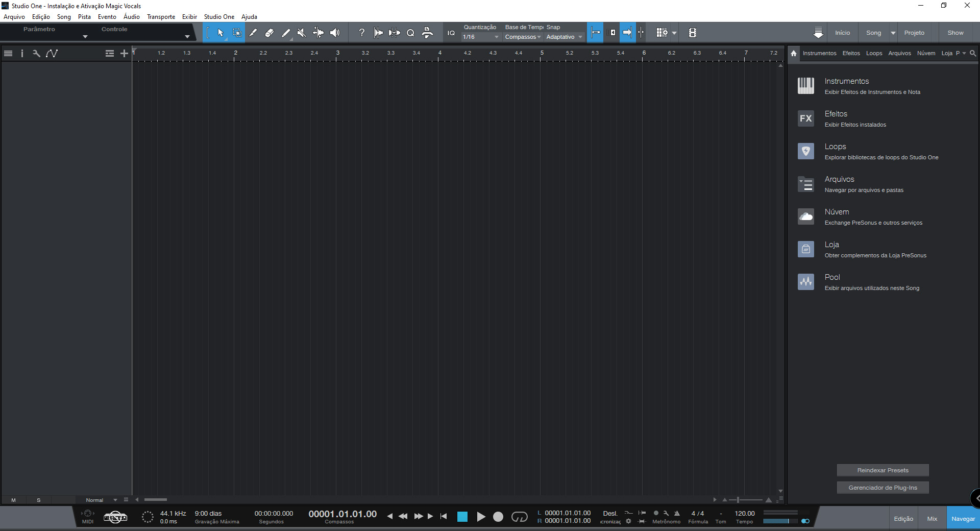The width and height of the screenshot is (980, 531).
Task: Open the IQ quantize panel
Action: pyautogui.click(x=451, y=33)
